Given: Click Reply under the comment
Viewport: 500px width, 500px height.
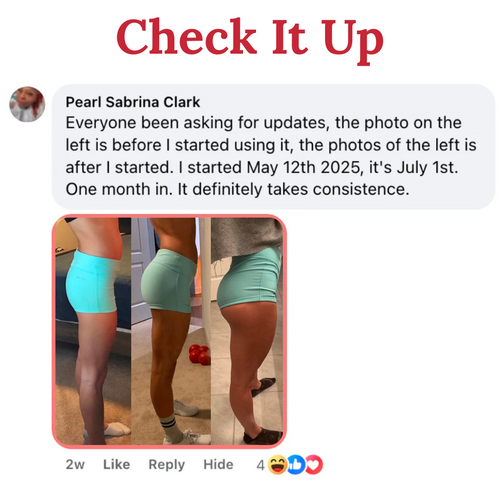Looking at the screenshot, I should pos(167,465).
